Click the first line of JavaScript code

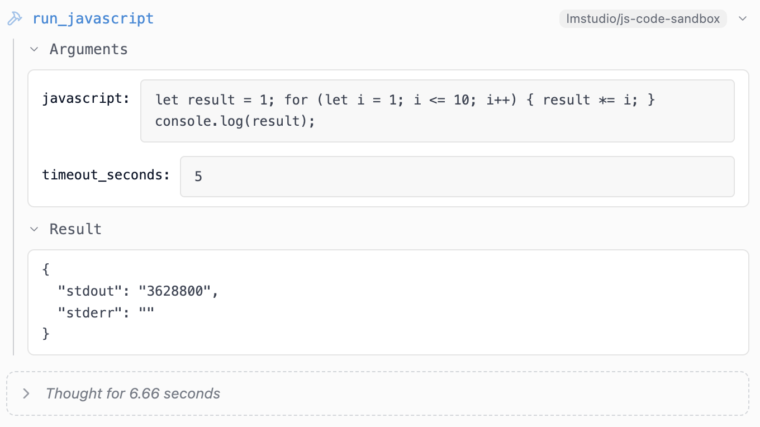tap(405, 100)
